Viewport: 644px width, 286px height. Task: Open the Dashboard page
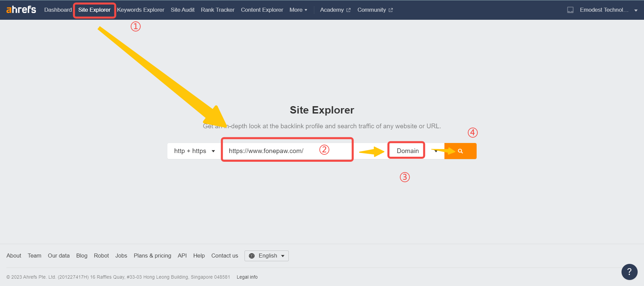point(58,10)
